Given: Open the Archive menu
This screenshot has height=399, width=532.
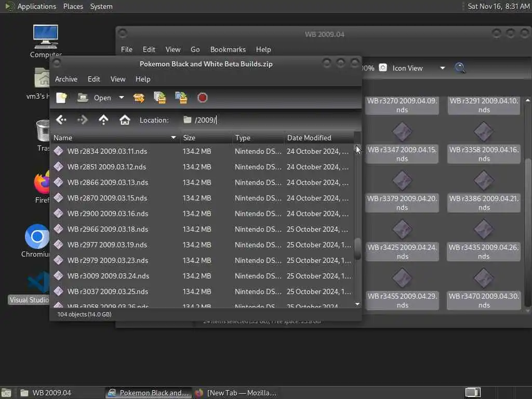Looking at the screenshot, I should [66, 79].
